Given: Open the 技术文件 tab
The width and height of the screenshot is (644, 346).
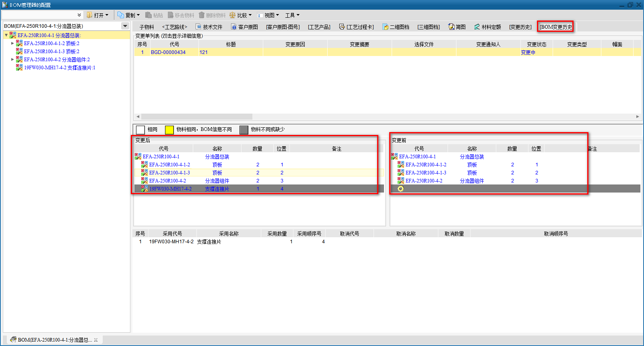Looking at the screenshot, I should (x=209, y=27).
